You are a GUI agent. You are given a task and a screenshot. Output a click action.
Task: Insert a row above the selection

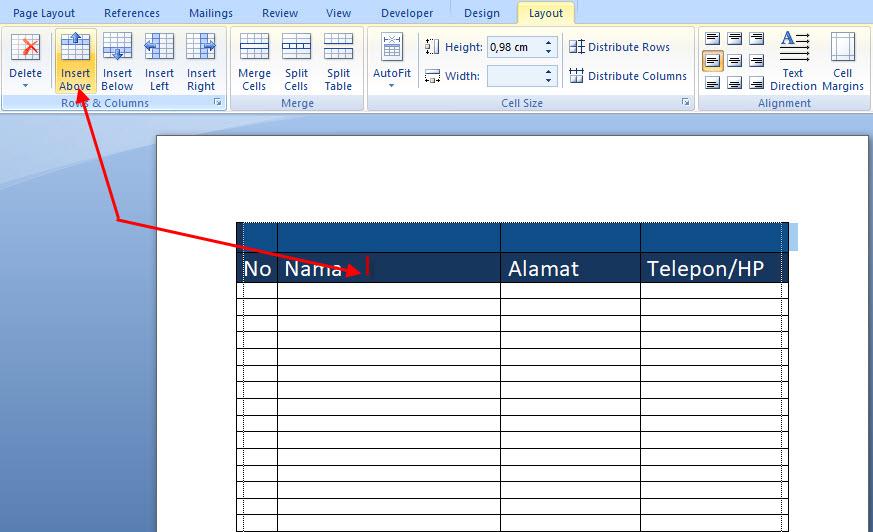coord(75,61)
